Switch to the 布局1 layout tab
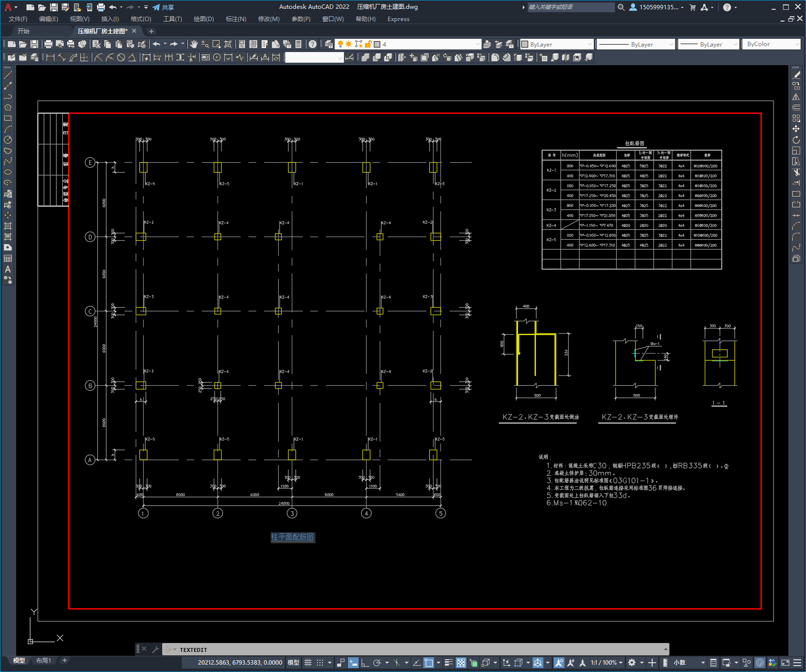806x672 pixels. pyautogui.click(x=44, y=661)
